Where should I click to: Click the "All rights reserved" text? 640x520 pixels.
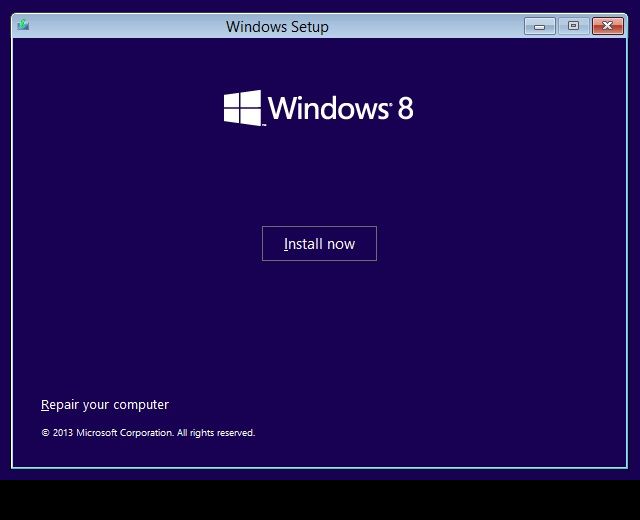(x=216, y=433)
